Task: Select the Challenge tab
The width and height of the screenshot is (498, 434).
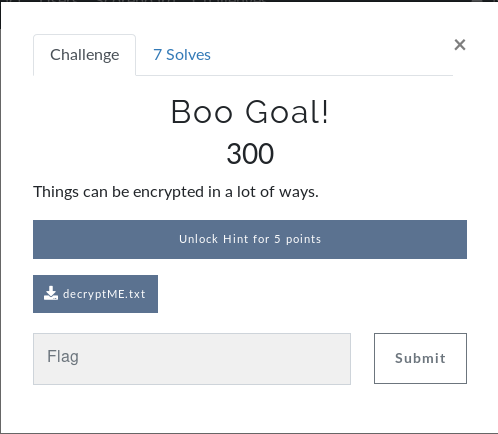Action: tap(84, 55)
